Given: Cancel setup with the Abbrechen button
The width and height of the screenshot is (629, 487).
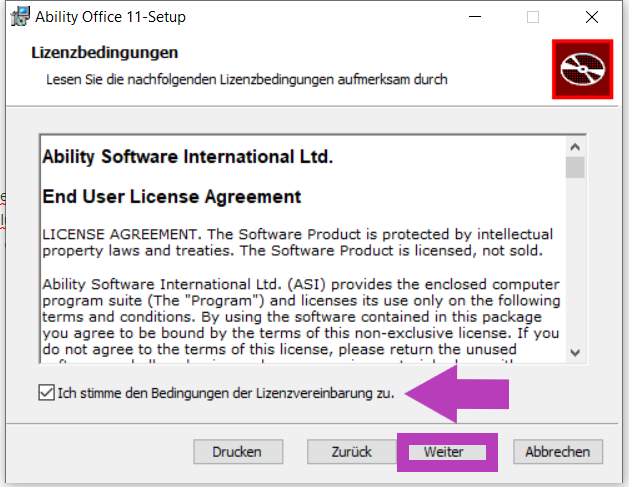Looking at the screenshot, I should pyautogui.click(x=558, y=452).
